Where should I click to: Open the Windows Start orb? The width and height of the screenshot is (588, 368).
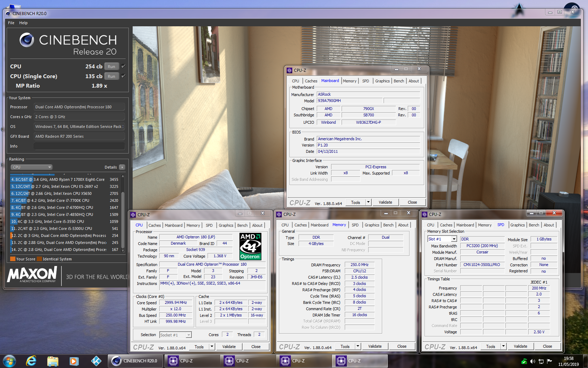(9, 361)
